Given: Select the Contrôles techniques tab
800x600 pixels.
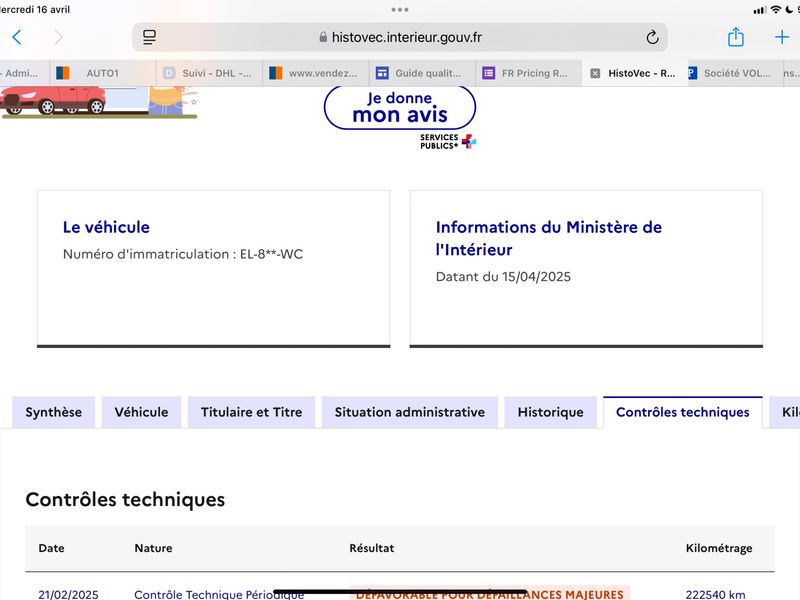Looking at the screenshot, I should (683, 412).
